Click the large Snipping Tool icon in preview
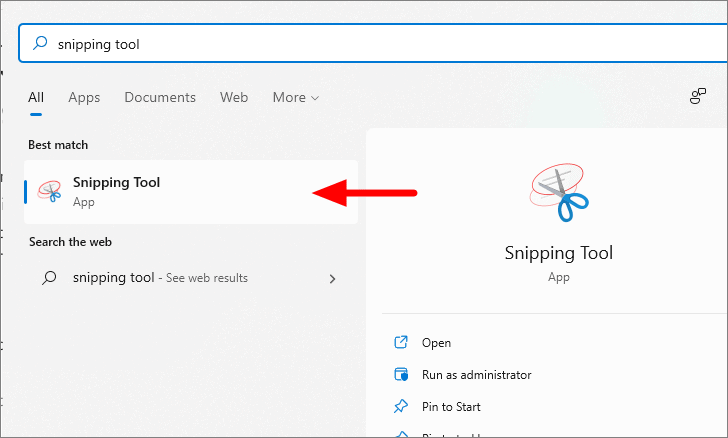The height and width of the screenshot is (438, 728). (559, 192)
